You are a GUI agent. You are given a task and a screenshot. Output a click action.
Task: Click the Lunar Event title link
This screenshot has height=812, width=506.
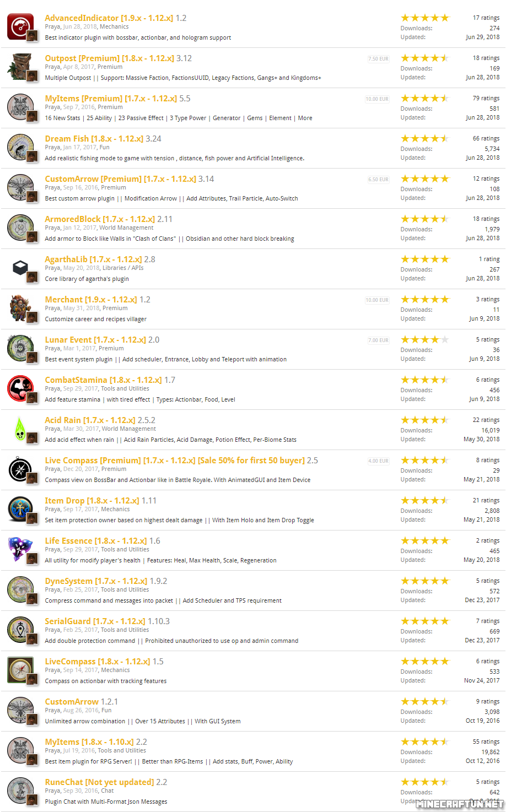(x=95, y=340)
